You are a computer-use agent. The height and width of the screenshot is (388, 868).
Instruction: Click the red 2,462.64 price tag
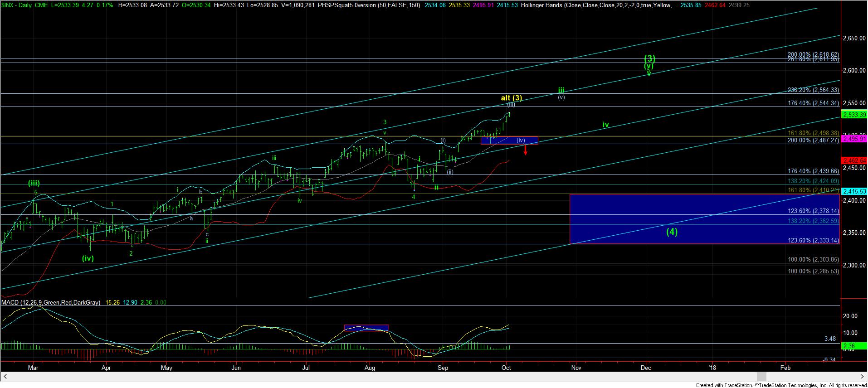click(x=854, y=160)
